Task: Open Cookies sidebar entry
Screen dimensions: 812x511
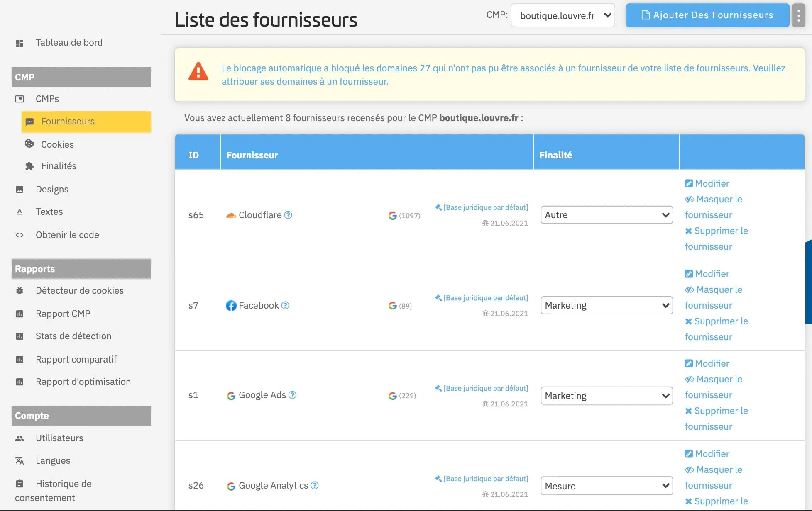Action: coord(57,144)
